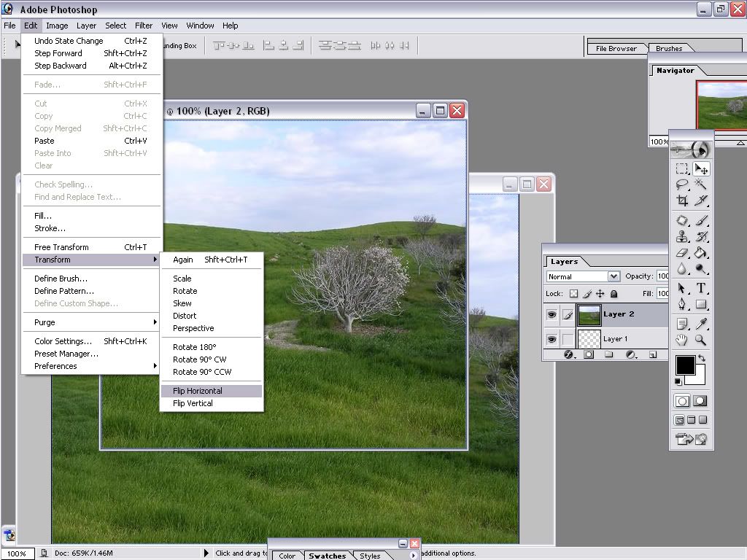Select the Pen tool
The image size is (747, 560).
coord(682,305)
